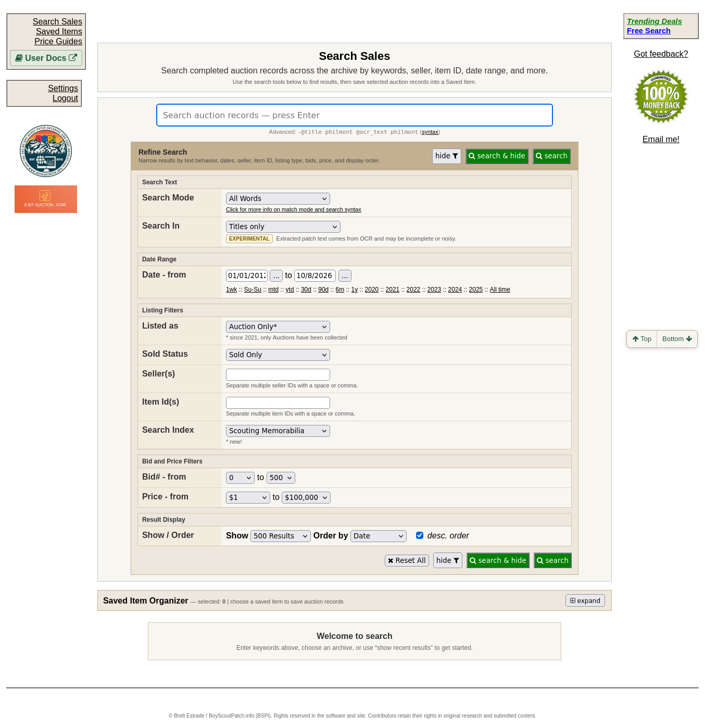Viewport: 705px width, 728px height.
Task: Open Saved Items in sidebar
Action: click(59, 31)
